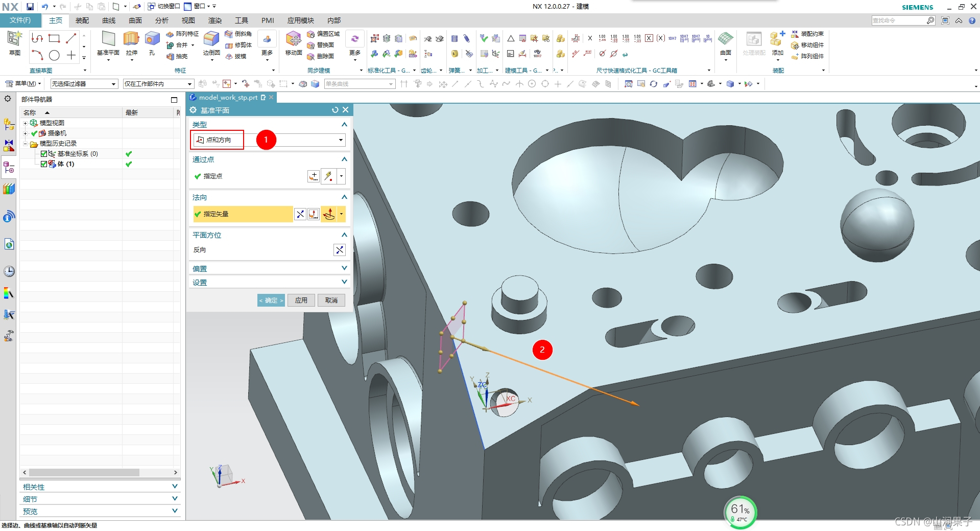This screenshot has height=531, width=980.
Task: Open the 草图 sketch tool
Action: [14, 42]
